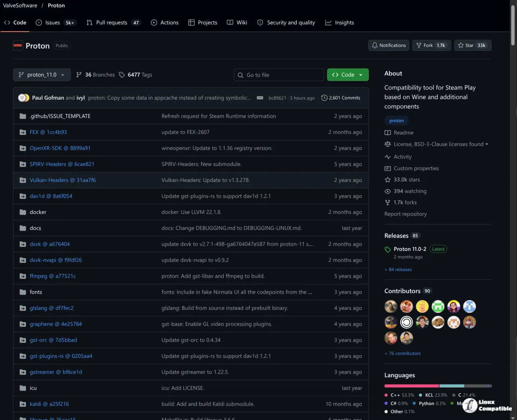Open gst-plugins-rs @ 0205aa4 submodule
This screenshot has width=517, height=420.
click(x=61, y=356)
